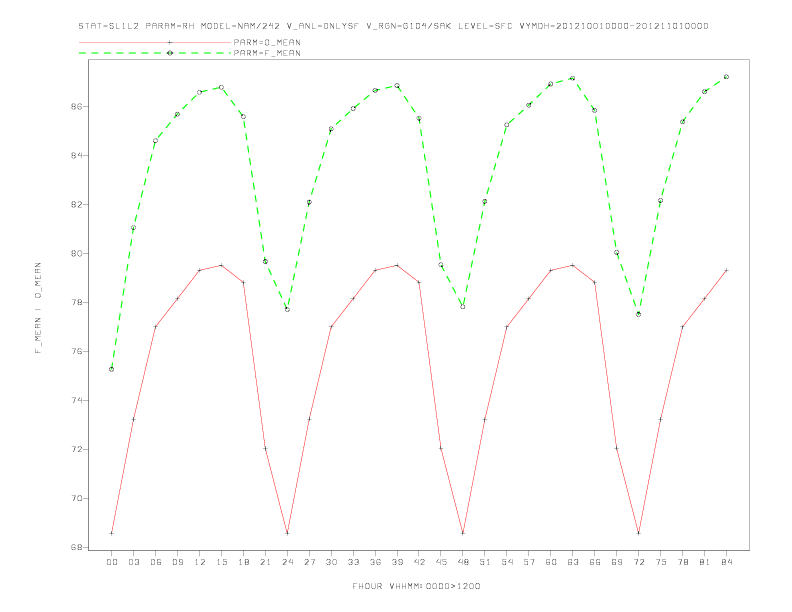Click x-axis tick label 06
This screenshot has height=612, width=792.
156,562
